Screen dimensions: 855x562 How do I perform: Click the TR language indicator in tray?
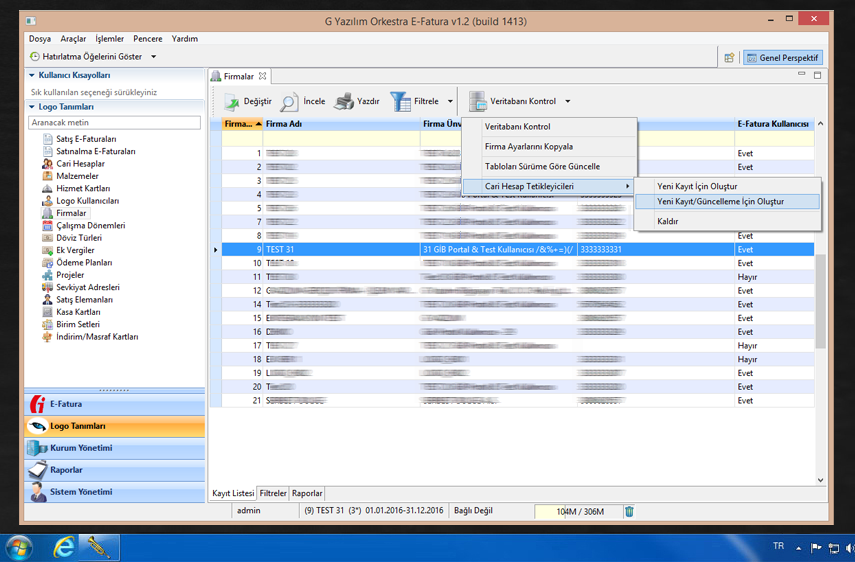(x=778, y=546)
